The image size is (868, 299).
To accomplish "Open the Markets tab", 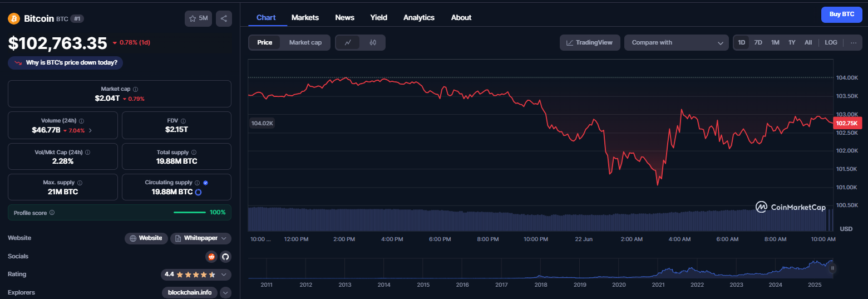I will (x=305, y=18).
